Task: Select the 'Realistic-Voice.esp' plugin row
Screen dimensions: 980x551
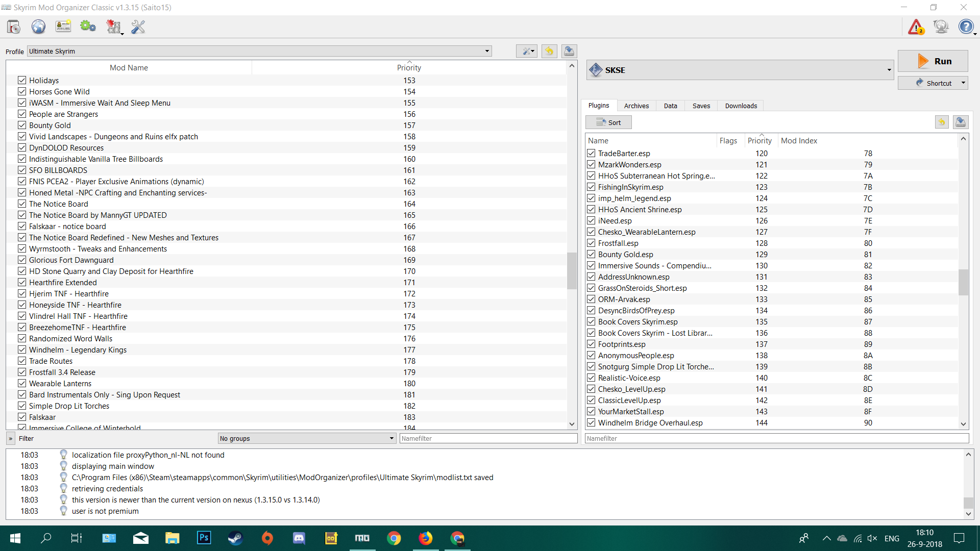Action: pyautogui.click(x=772, y=378)
